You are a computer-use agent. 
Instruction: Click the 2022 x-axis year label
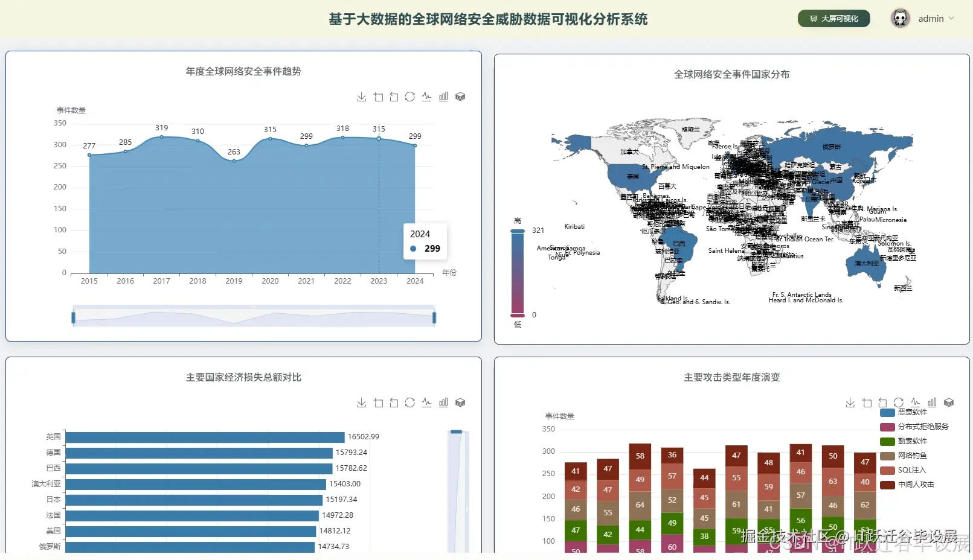(342, 281)
